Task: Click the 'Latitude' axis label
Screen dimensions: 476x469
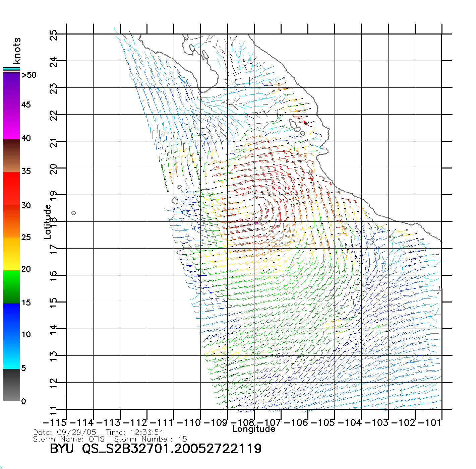Action: [x=48, y=222]
